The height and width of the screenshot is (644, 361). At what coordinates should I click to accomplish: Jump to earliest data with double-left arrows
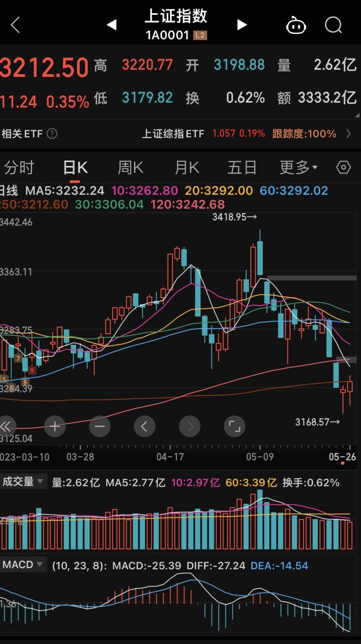6,426
